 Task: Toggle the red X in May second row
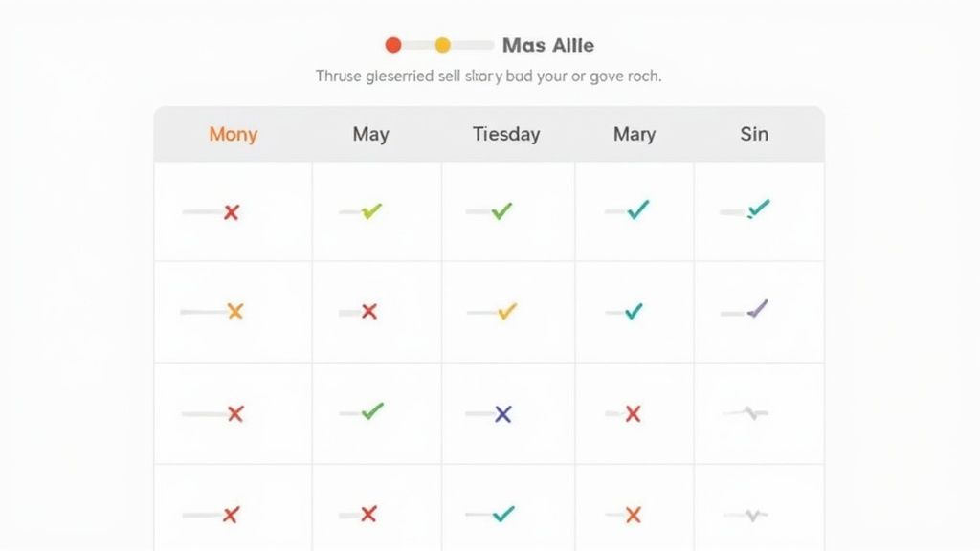pos(369,312)
